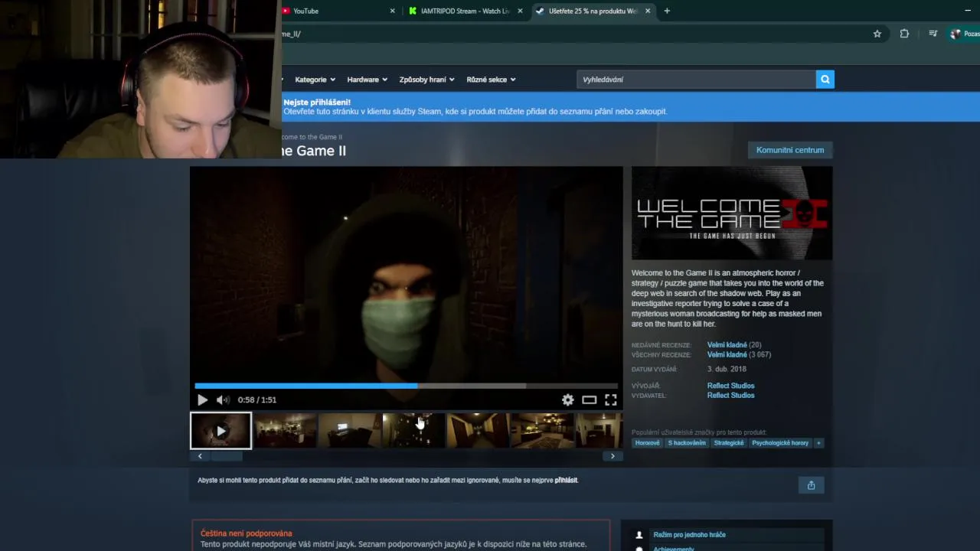Image resolution: width=980 pixels, height=551 pixels.
Task: Mute the trailer volume speaker icon
Action: [x=222, y=399]
